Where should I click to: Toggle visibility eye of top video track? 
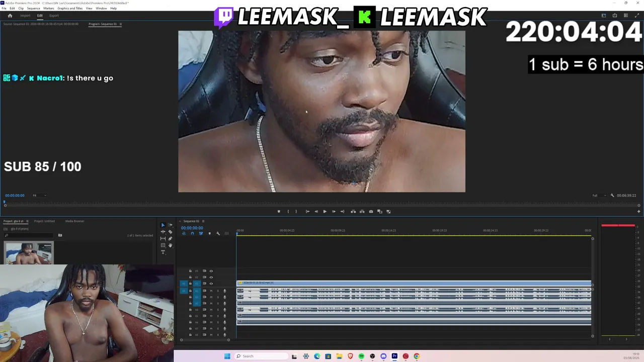211,271
